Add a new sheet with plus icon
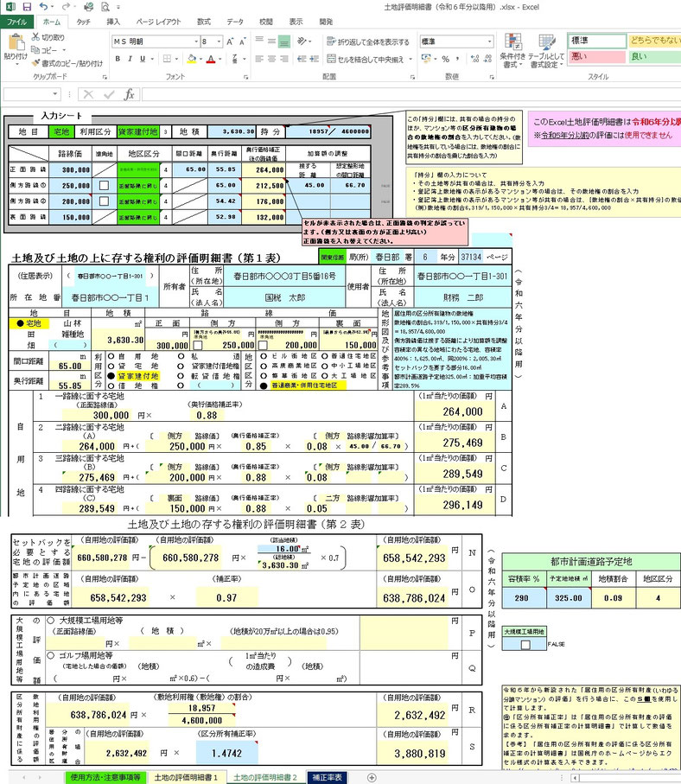The width and height of the screenshot is (681, 784). coord(372,777)
